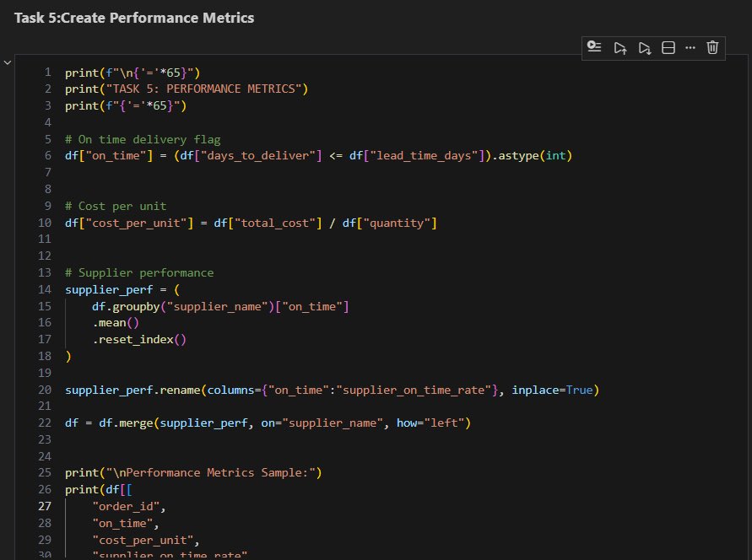Split the cell at the cursor
Image resolution: width=752 pixels, height=560 pixels.
click(x=668, y=47)
